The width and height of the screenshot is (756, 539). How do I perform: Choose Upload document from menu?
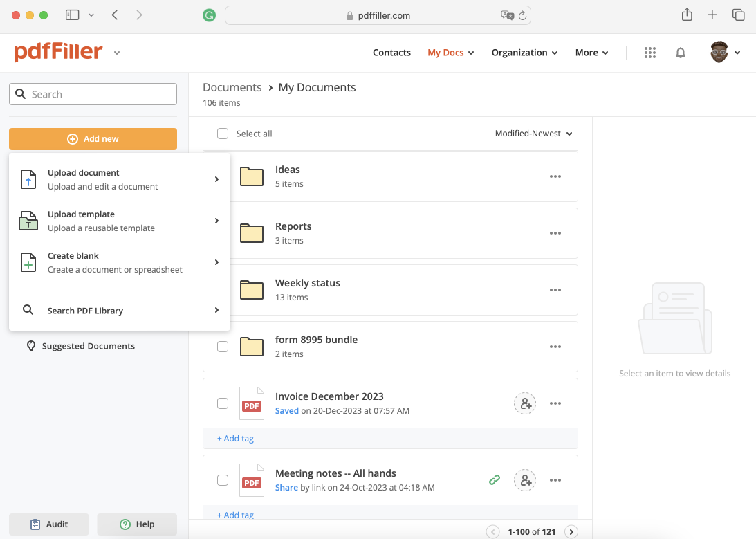point(104,179)
